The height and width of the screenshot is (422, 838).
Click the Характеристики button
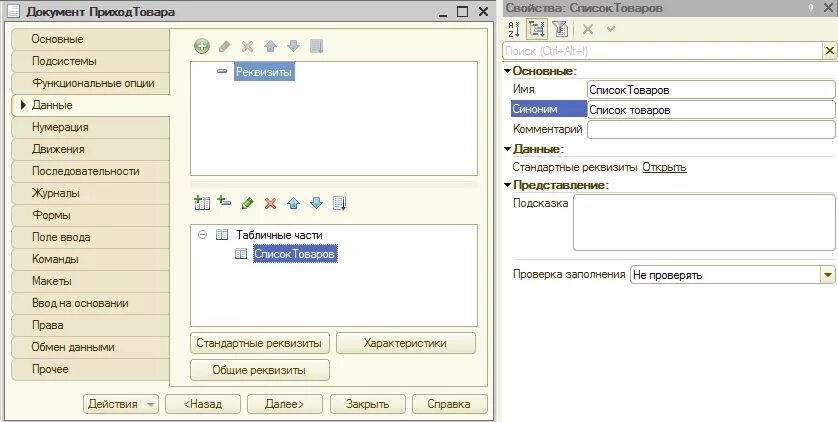point(406,343)
